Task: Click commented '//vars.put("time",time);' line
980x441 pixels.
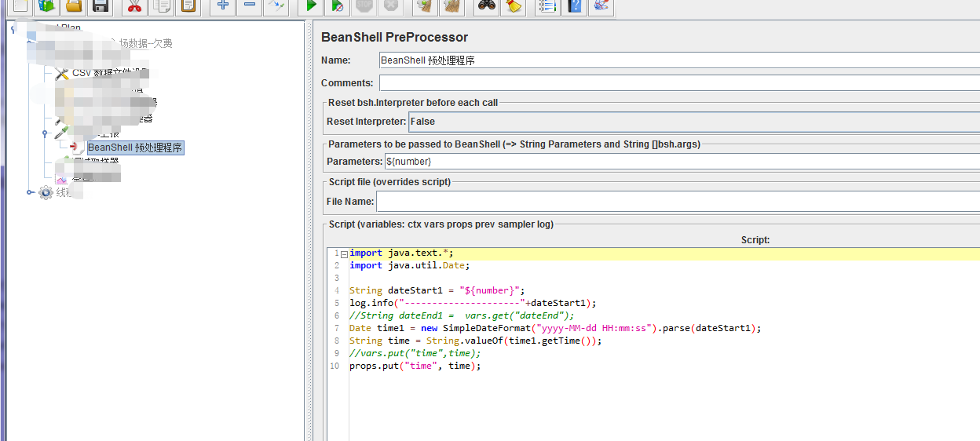Action: click(415, 353)
